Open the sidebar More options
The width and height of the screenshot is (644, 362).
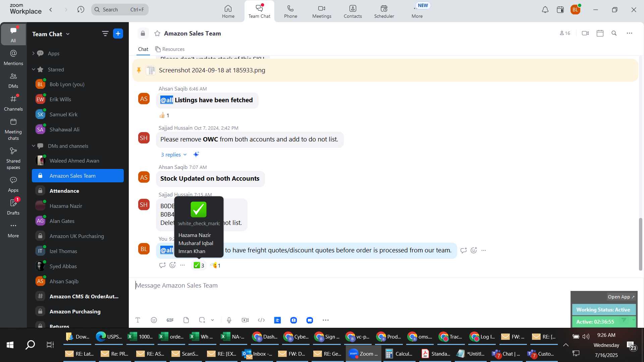[x=13, y=230]
